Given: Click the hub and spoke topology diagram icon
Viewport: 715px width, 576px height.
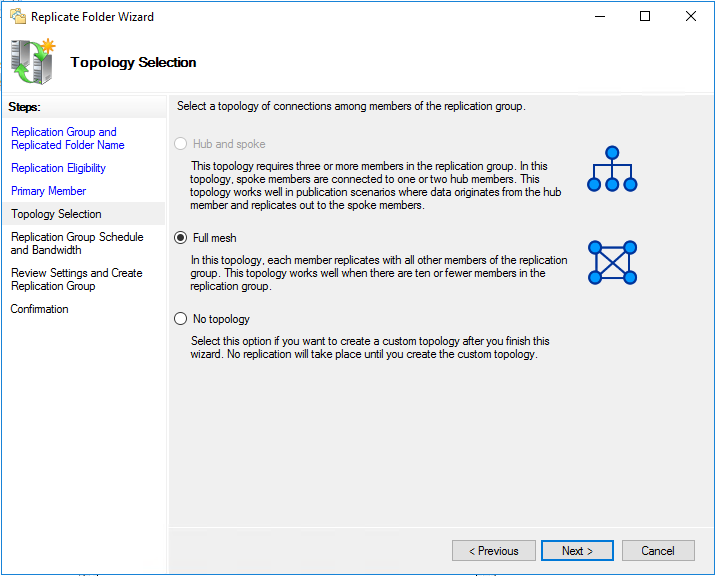Looking at the screenshot, I should point(612,169).
